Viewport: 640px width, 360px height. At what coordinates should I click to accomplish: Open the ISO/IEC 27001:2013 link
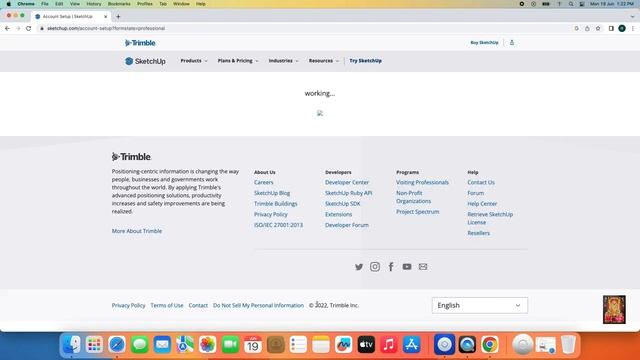(x=278, y=225)
